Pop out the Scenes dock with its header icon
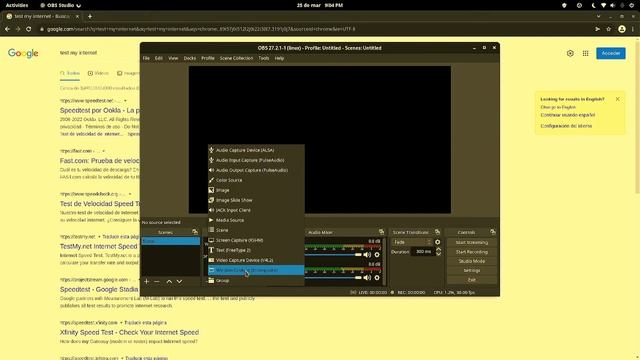The image size is (640, 360). 195,232
